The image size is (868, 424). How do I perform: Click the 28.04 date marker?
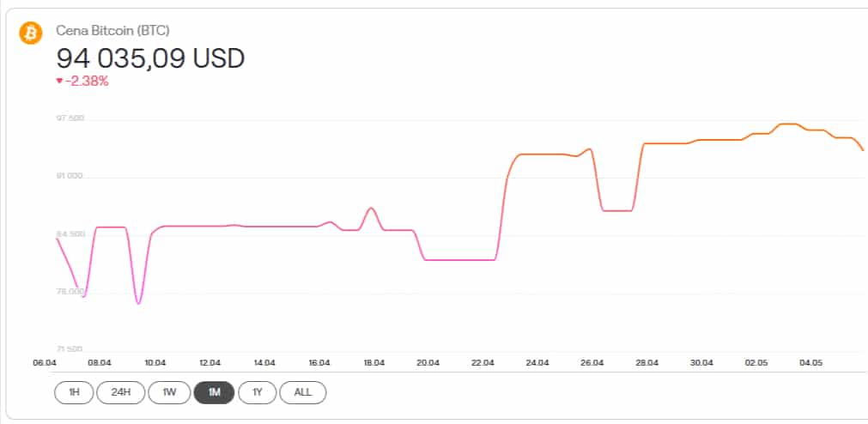(646, 363)
